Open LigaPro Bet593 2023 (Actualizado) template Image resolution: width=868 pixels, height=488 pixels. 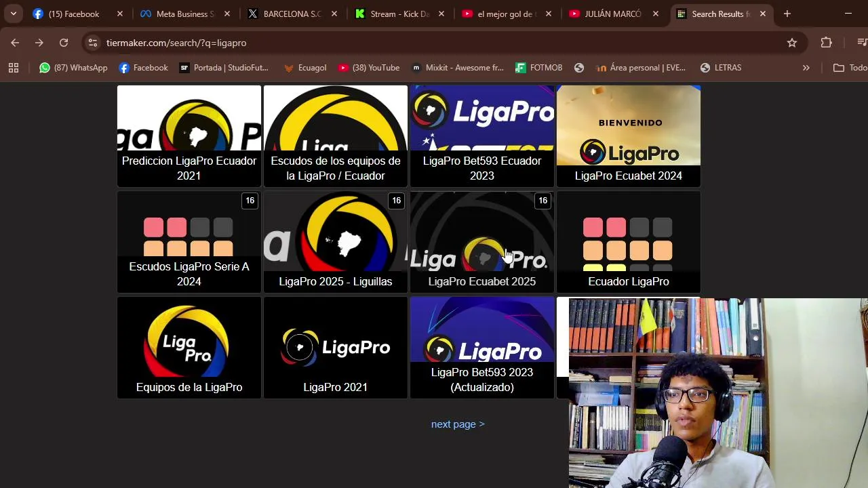[482, 348]
